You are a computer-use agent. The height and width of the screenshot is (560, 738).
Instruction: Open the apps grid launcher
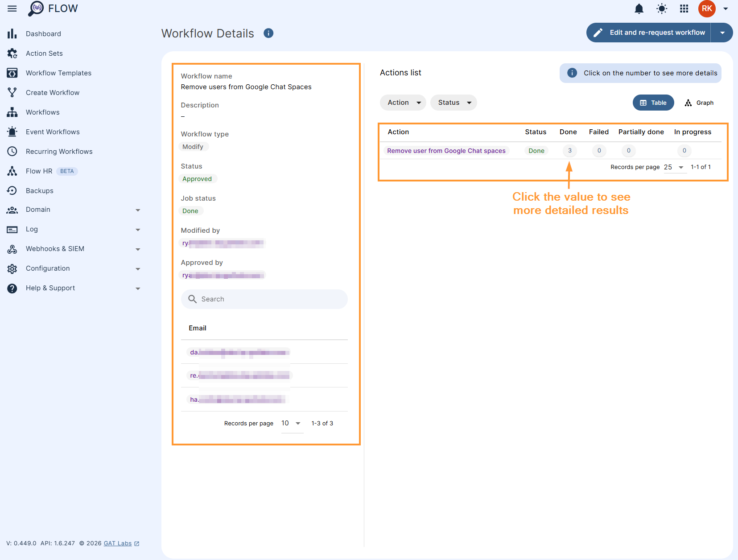[684, 8]
